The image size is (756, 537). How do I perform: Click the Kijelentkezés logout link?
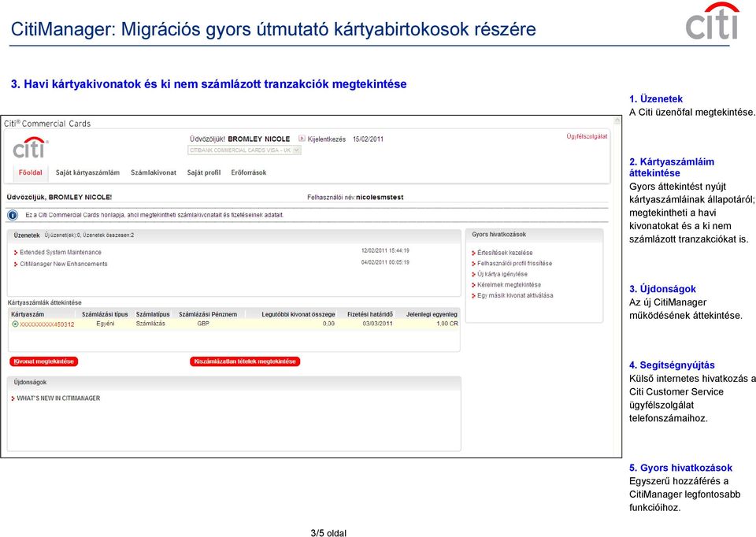326,139
